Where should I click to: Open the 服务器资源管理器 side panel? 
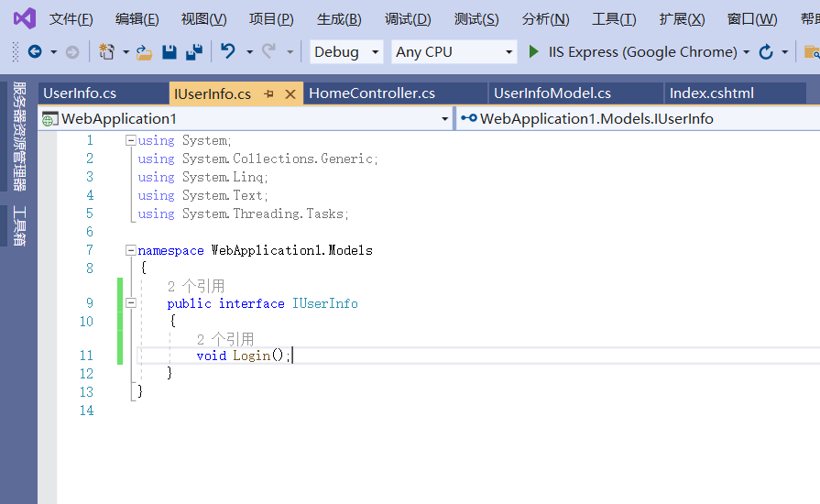click(x=19, y=136)
